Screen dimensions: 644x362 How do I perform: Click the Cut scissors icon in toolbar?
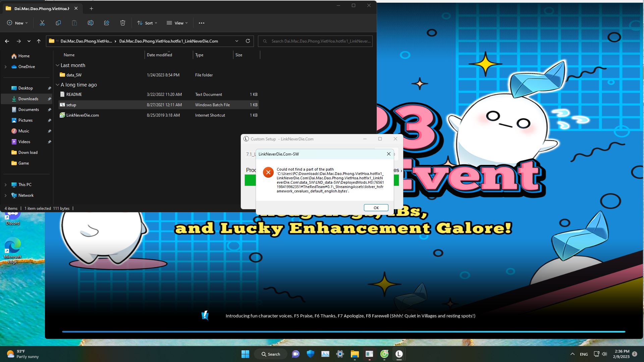click(42, 23)
